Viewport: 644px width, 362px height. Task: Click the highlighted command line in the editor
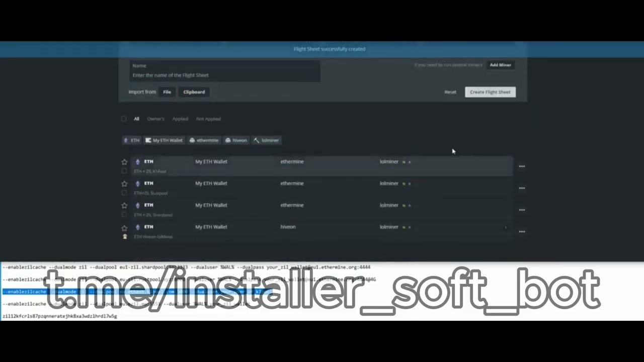pyautogui.click(x=137, y=292)
